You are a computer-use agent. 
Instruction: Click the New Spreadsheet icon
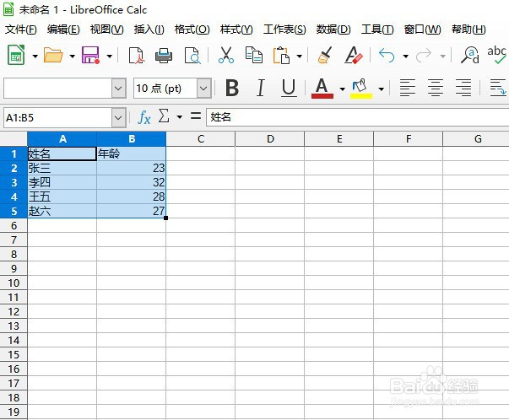[x=16, y=55]
